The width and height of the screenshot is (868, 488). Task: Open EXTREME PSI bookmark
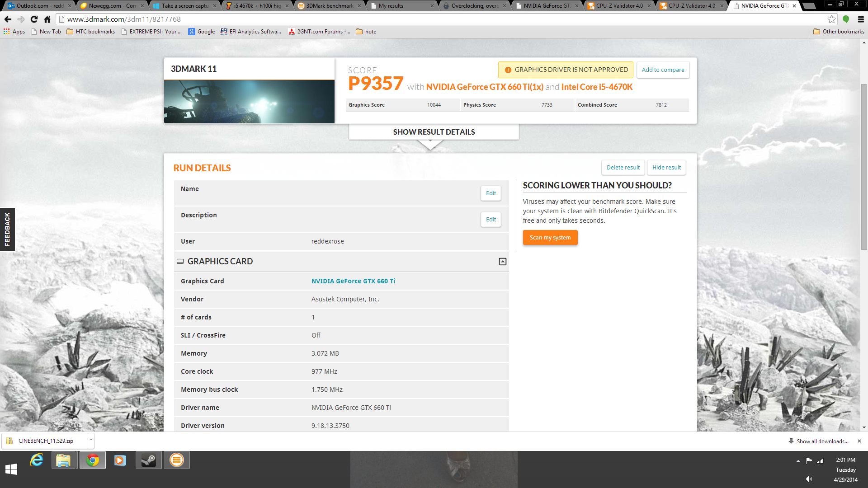click(x=151, y=32)
